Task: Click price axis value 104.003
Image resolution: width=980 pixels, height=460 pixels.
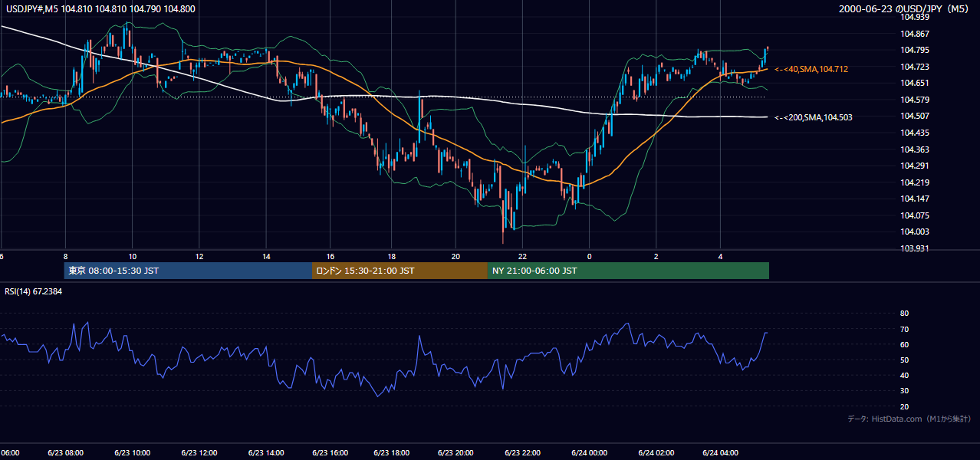Action: point(915,232)
